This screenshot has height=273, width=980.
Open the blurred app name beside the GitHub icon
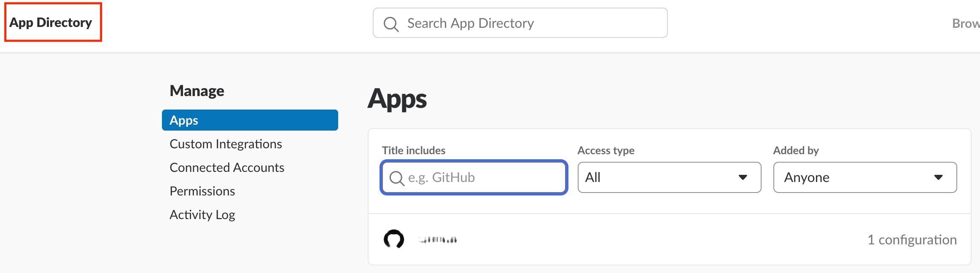point(438,240)
